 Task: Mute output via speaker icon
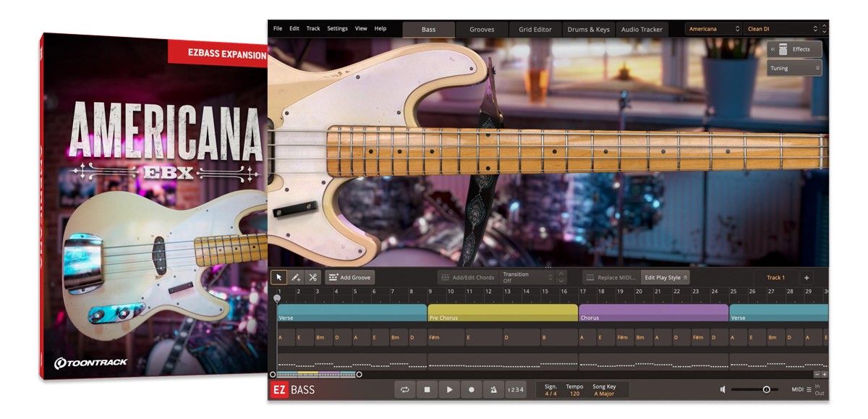[x=723, y=389]
